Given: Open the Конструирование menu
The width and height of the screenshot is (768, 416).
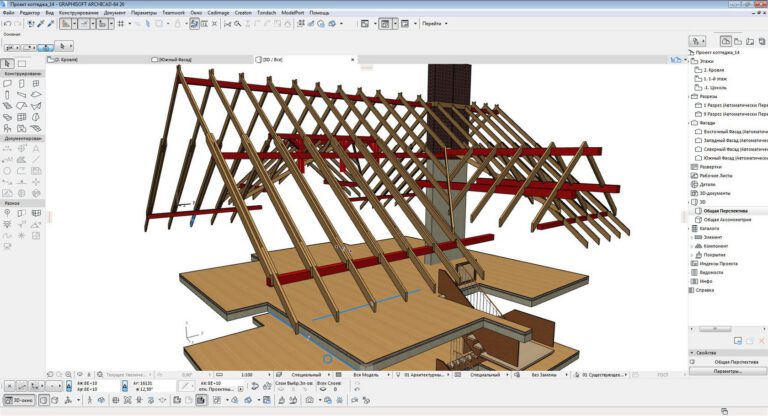Looking at the screenshot, I should pyautogui.click(x=78, y=13).
